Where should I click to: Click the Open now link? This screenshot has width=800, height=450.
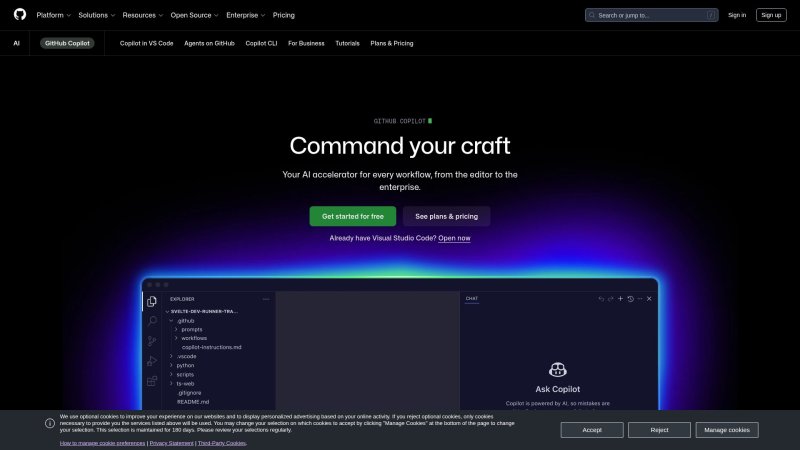click(454, 238)
